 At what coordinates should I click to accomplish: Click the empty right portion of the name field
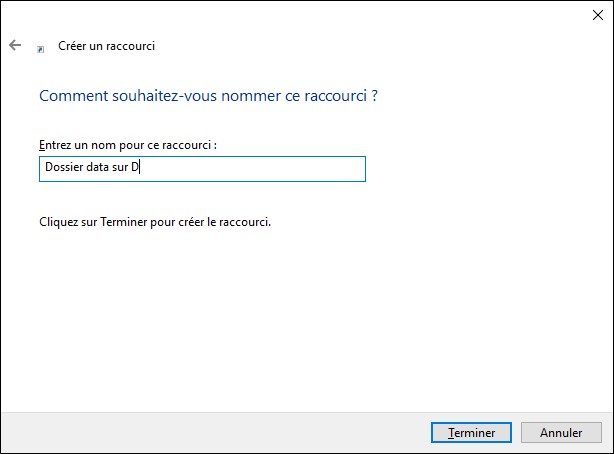[x=280, y=169]
